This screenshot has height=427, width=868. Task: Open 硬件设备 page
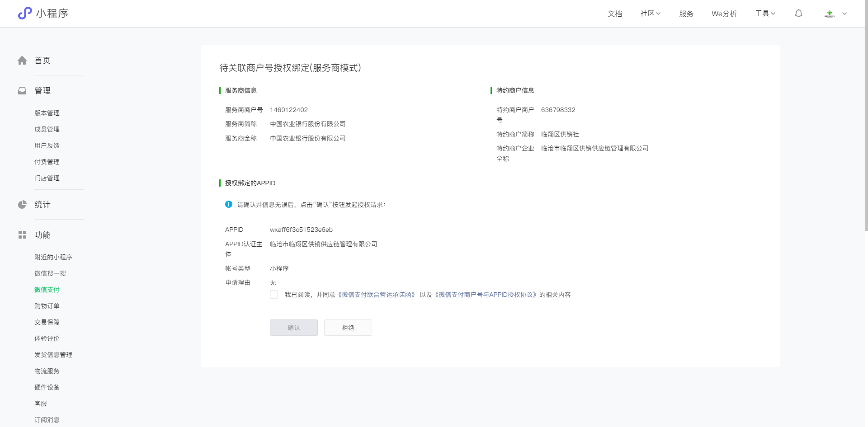pyautogui.click(x=47, y=387)
